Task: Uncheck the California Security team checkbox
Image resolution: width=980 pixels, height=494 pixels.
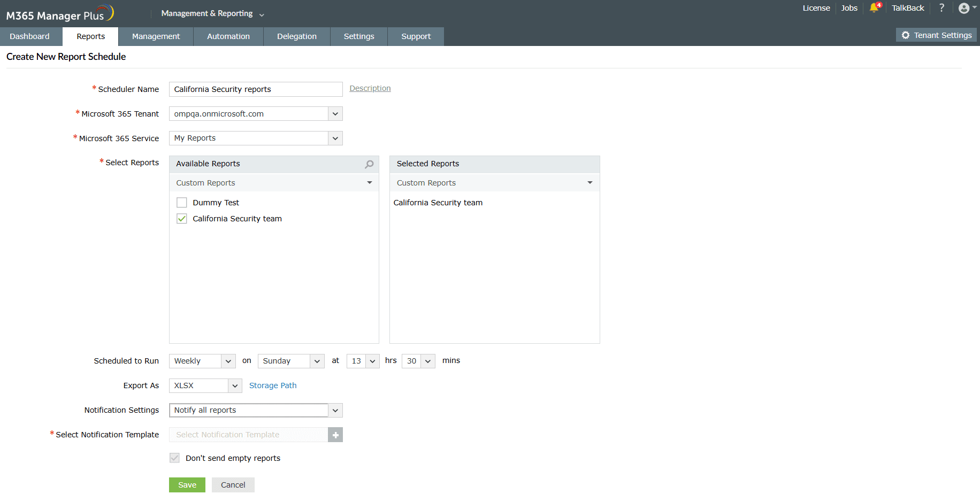Action: point(182,219)
